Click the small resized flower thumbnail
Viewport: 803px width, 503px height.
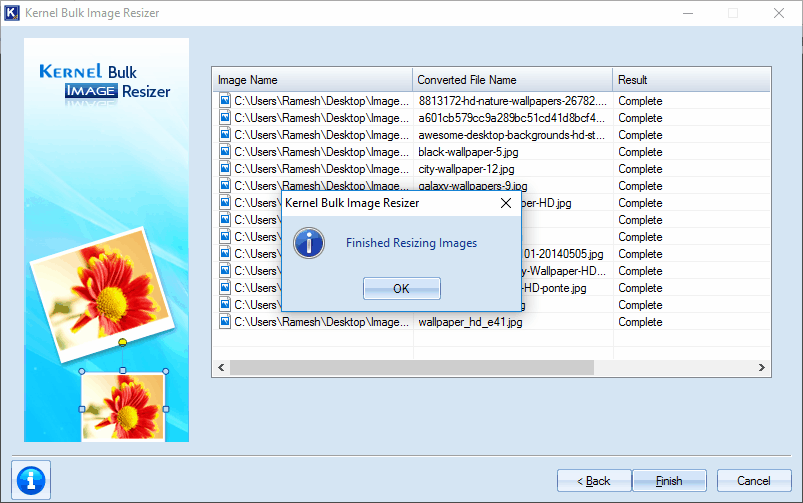tap(123, 406)
